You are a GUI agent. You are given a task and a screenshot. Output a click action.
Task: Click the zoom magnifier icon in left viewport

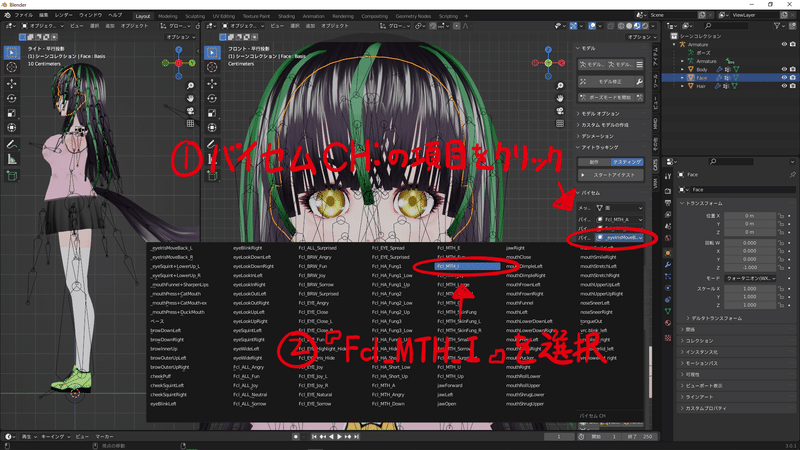point(190,86)
